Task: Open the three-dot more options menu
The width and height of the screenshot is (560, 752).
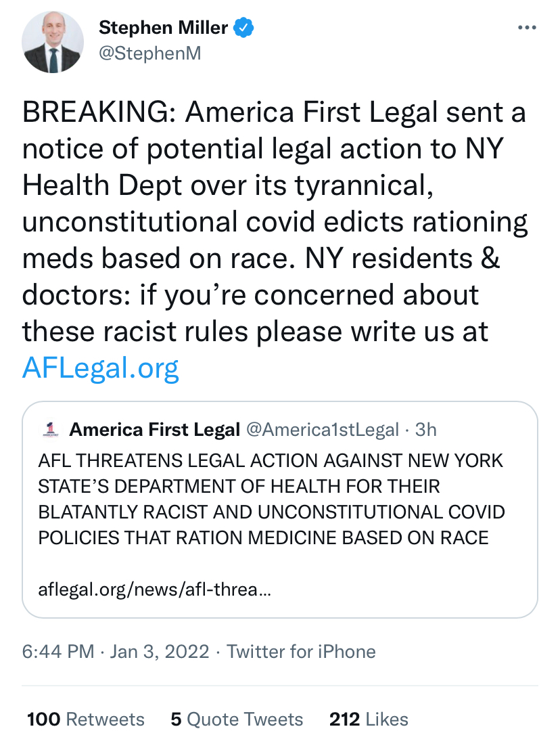Action: click(526, 28)
